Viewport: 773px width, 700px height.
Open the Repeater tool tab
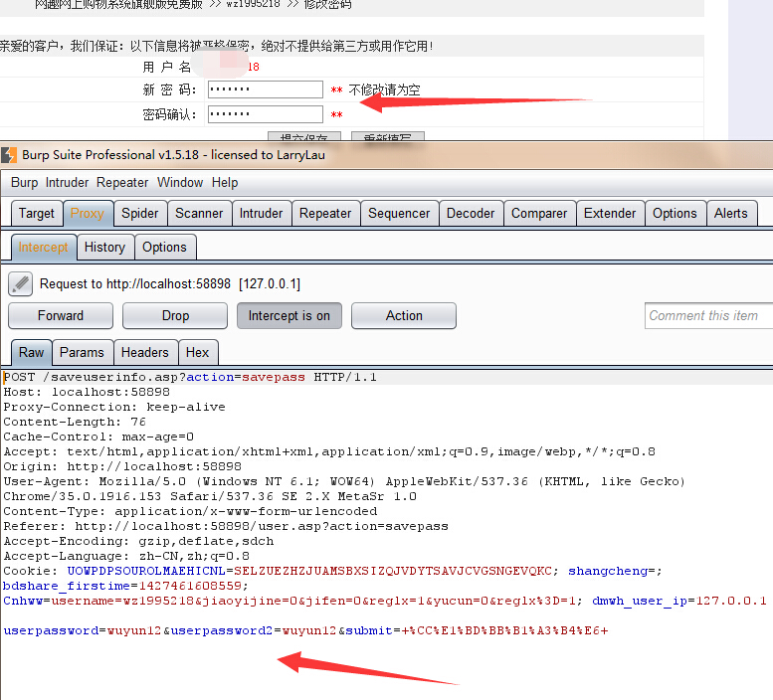[325, 214]
